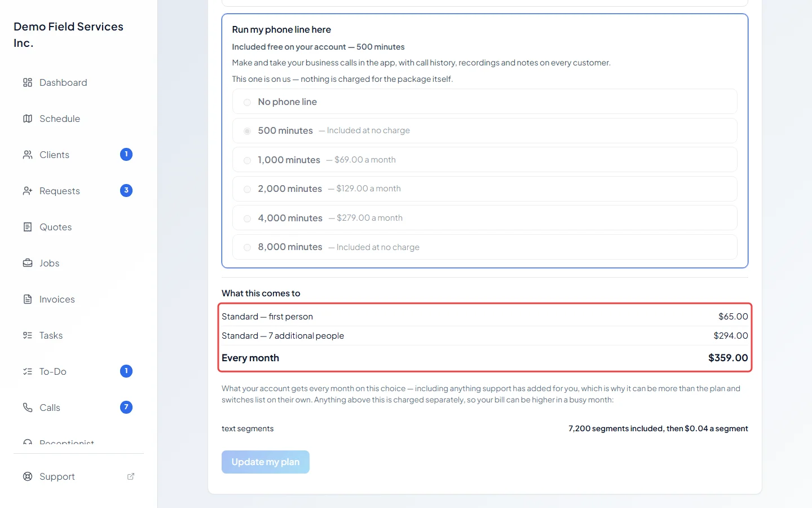Choose the 1,000 minutes plan

tap(484, 160)
